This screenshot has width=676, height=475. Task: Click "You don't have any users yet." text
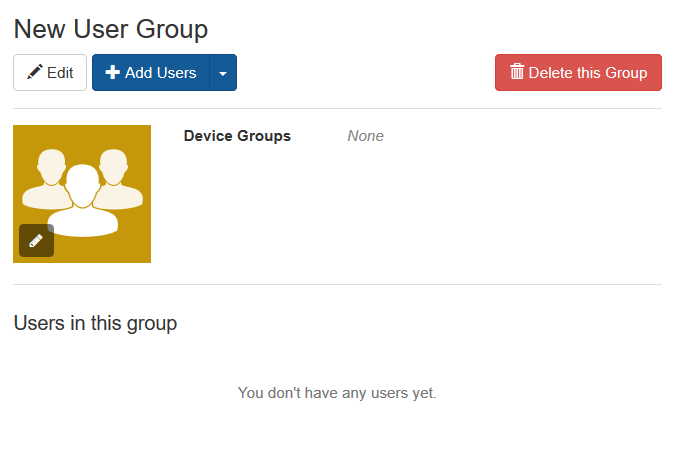(337, 393)
